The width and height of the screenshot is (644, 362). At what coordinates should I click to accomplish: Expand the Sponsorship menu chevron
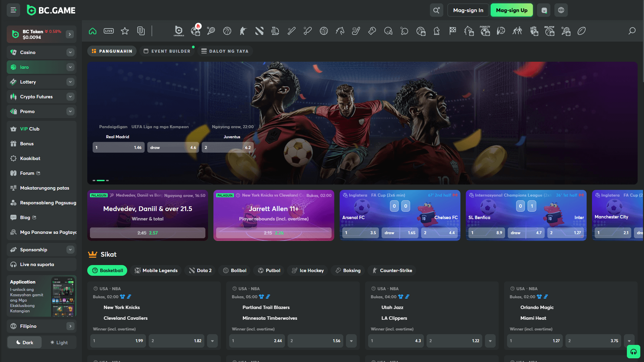[70, 250]
